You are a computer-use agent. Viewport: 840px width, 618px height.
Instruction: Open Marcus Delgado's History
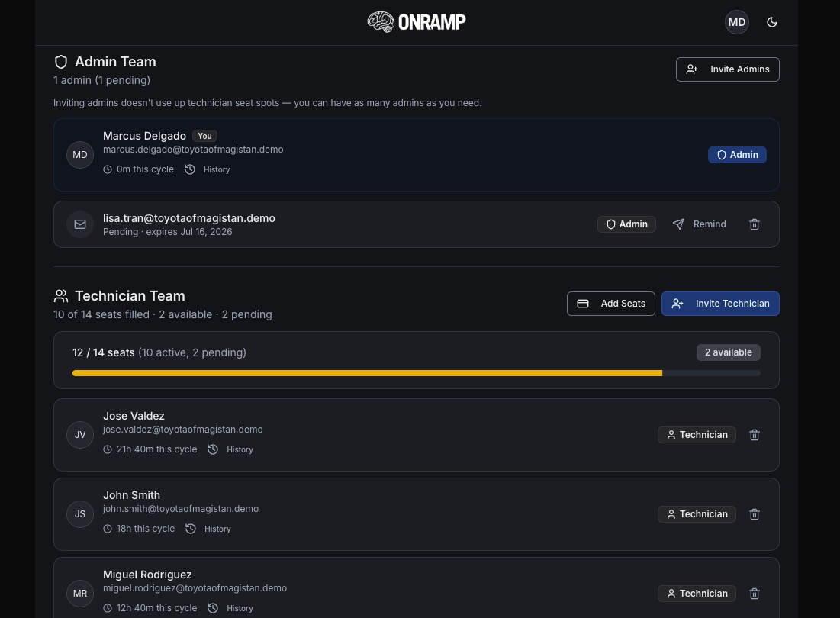coord(208,169)
